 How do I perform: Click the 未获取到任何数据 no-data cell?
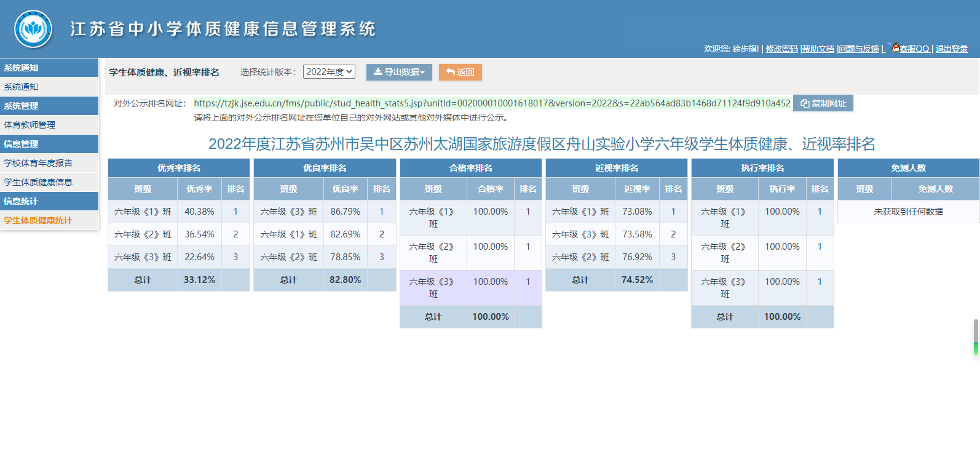click(x=909, y=212)
